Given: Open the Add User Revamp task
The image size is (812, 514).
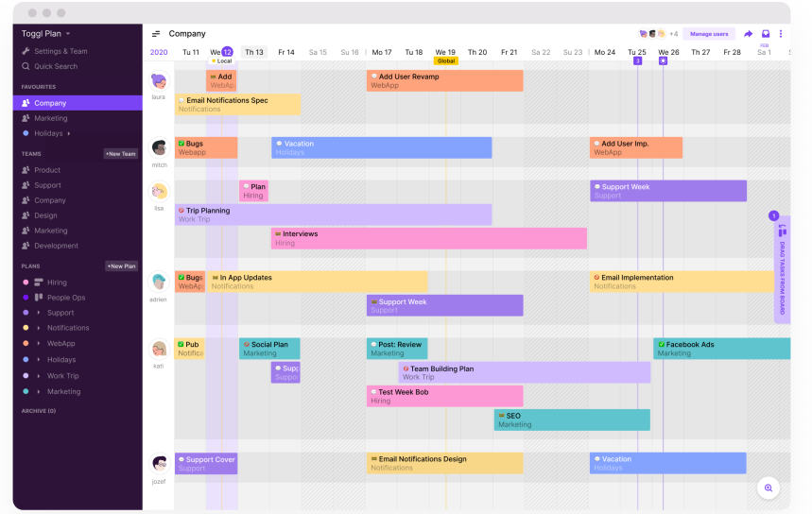Looking at the screenshot, I should (x=445, y=80).
